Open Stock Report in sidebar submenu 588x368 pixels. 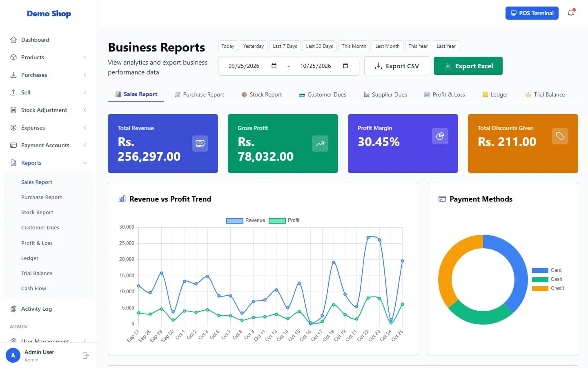(37, 213)
